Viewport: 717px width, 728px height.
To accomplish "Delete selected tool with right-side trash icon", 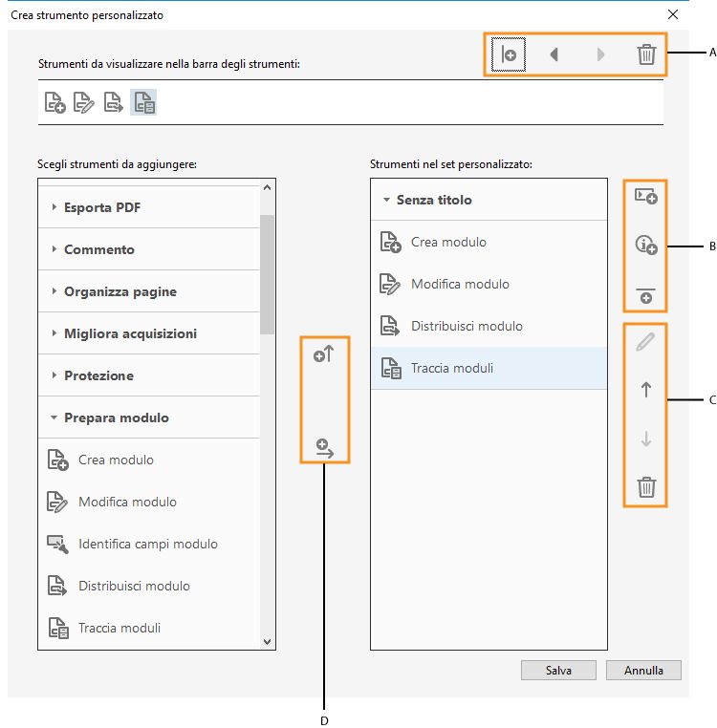I will click(646, 487).
